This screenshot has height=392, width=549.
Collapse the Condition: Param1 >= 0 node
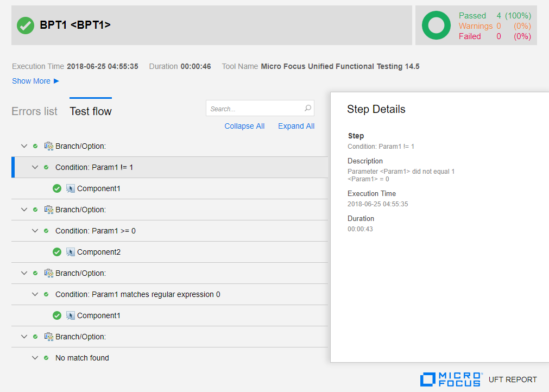point(35,231)
